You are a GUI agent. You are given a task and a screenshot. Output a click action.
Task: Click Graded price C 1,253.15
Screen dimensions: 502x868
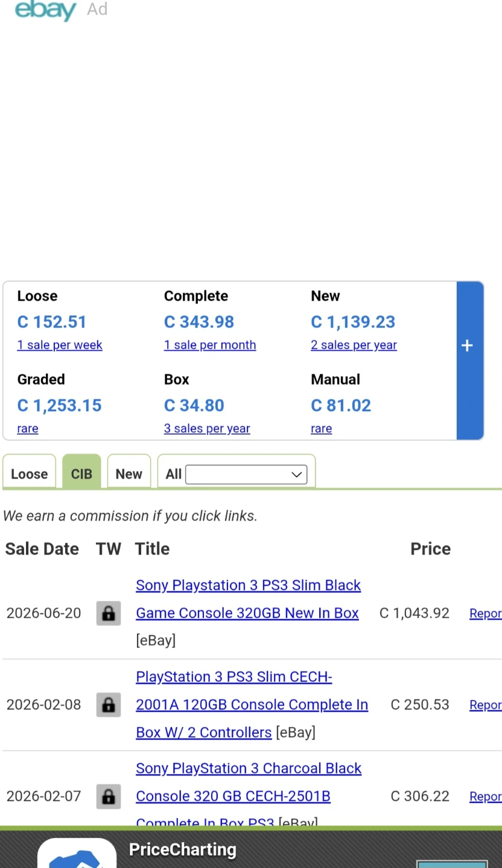pyautogui.click(x=59, y=406)
